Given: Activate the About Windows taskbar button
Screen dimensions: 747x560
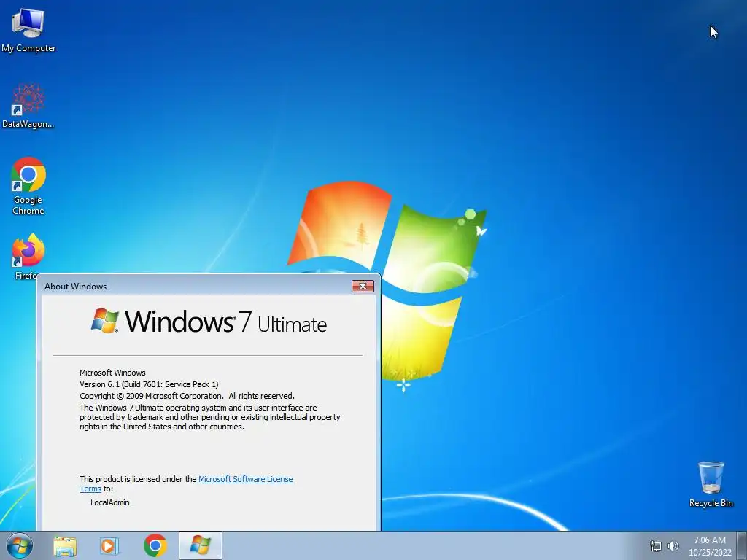Looking at the screenshot, I should pyautogui.click(x=200, y=545).
